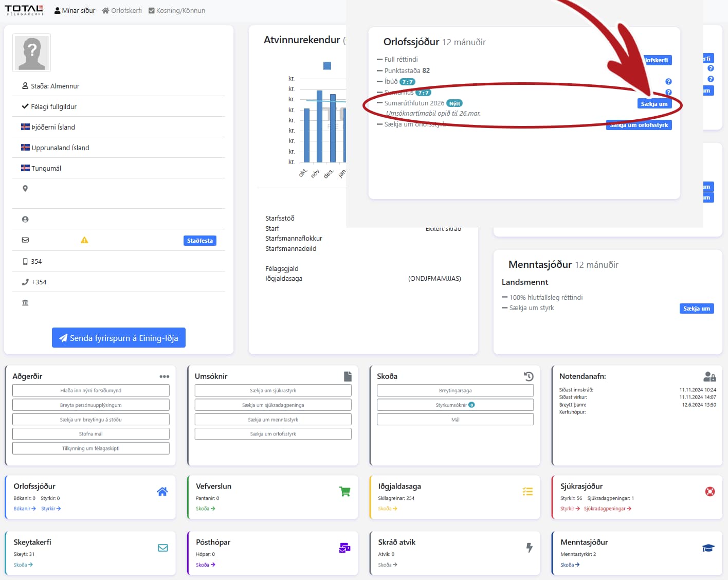
Task: Click the house icon in Orlofssjóður card
Action: [x=162, y=492]
